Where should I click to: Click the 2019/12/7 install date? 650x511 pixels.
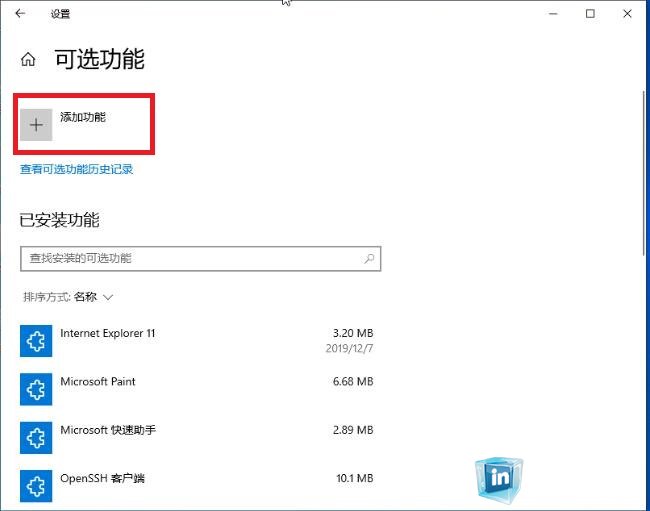(x=349, y=348)
